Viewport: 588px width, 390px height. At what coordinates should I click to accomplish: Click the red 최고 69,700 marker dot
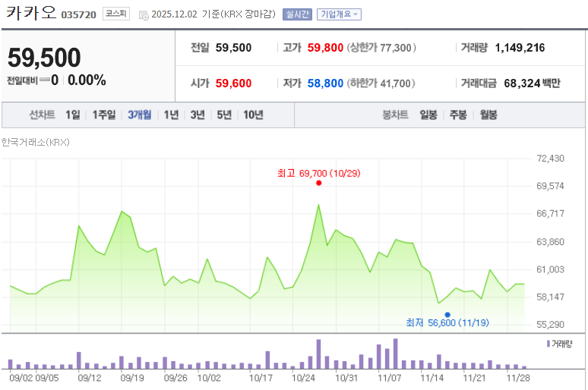[x=319, y=183]
